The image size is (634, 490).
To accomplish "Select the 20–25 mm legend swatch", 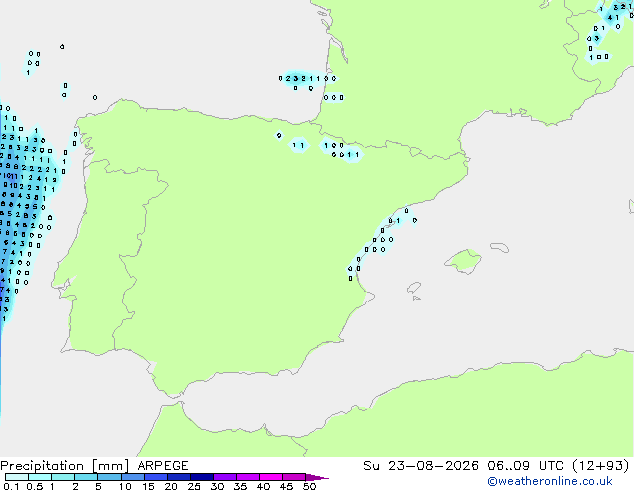I will [178, 477].
